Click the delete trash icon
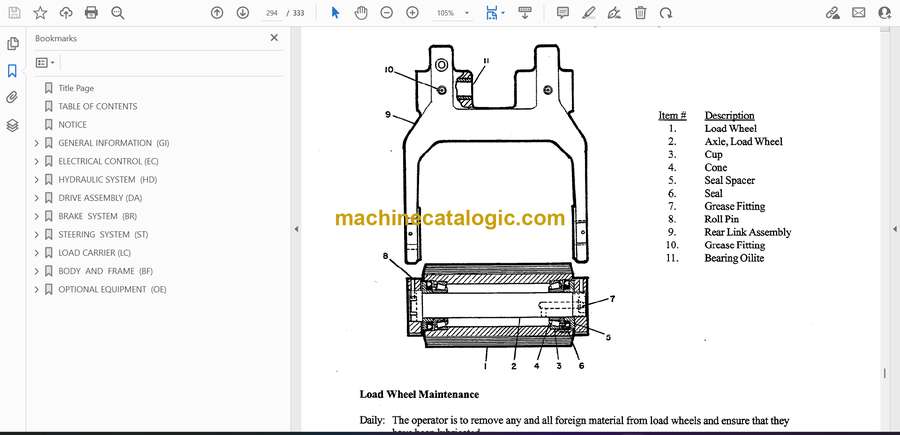The height and width of the screenshot is (435, 900). pos(641,13)
